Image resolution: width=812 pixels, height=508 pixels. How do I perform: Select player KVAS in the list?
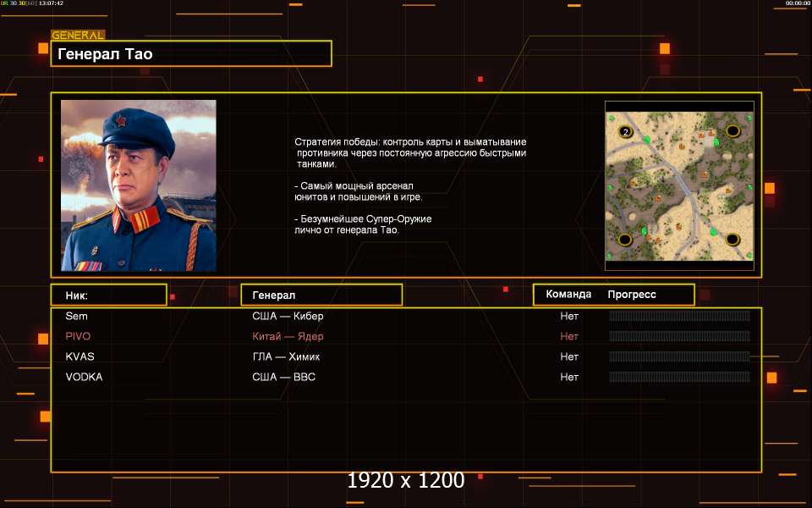[80, 356]
